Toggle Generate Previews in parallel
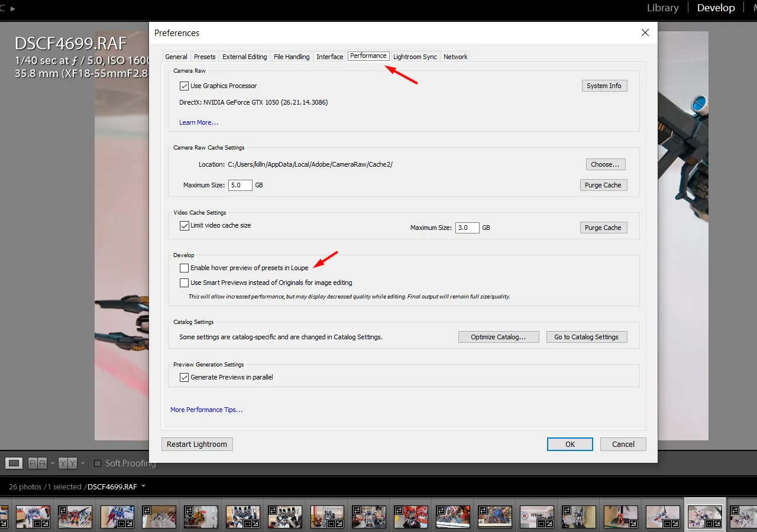The image size is (757, 532). pyautogui.click(x=184, y=377)
